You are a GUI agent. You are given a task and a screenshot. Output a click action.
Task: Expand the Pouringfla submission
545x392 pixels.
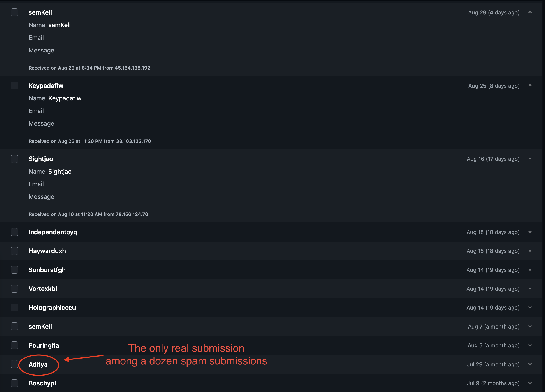[x=530, y=345]
